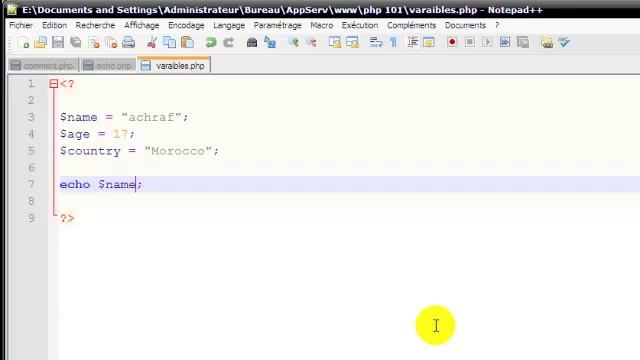Screen dimensions: 640x360
Task: Click the "achraf" string on line 3
Action: tap(151, 118)
